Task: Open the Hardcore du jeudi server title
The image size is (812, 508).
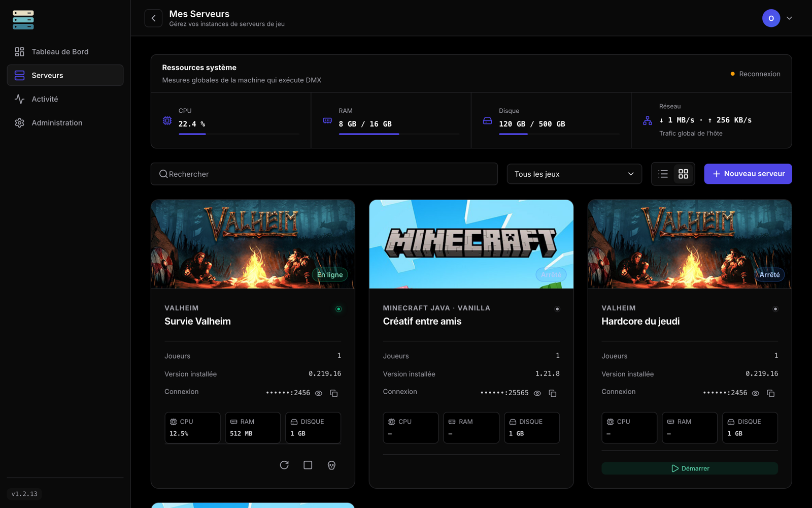Action: click(x=640, y=321)
